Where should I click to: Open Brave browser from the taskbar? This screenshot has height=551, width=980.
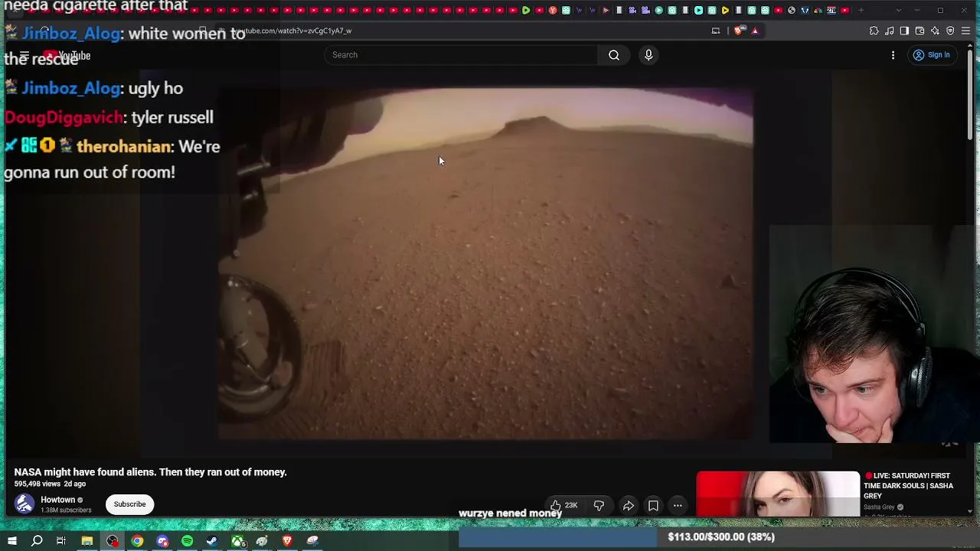287,541
